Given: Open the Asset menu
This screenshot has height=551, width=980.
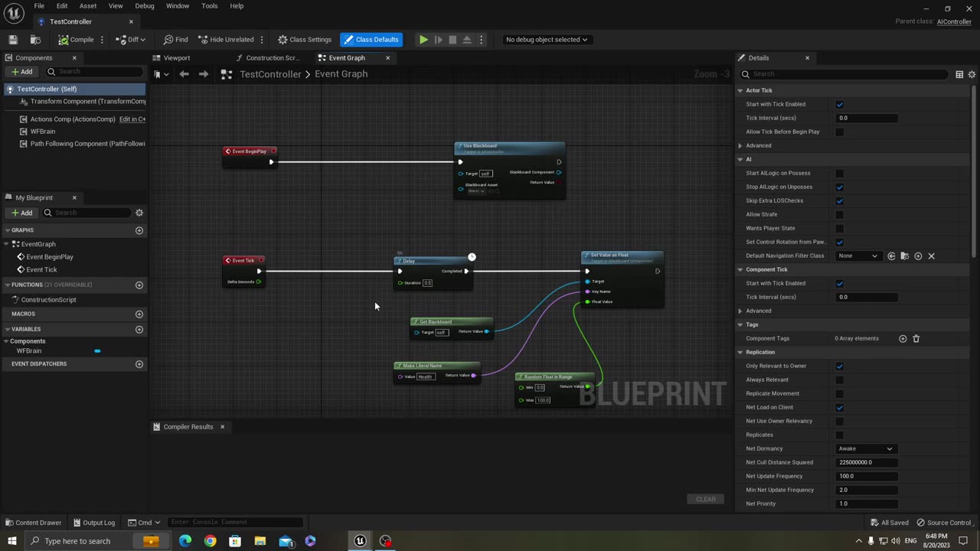Looking at the screenshot, I should [x=88, y=6].
